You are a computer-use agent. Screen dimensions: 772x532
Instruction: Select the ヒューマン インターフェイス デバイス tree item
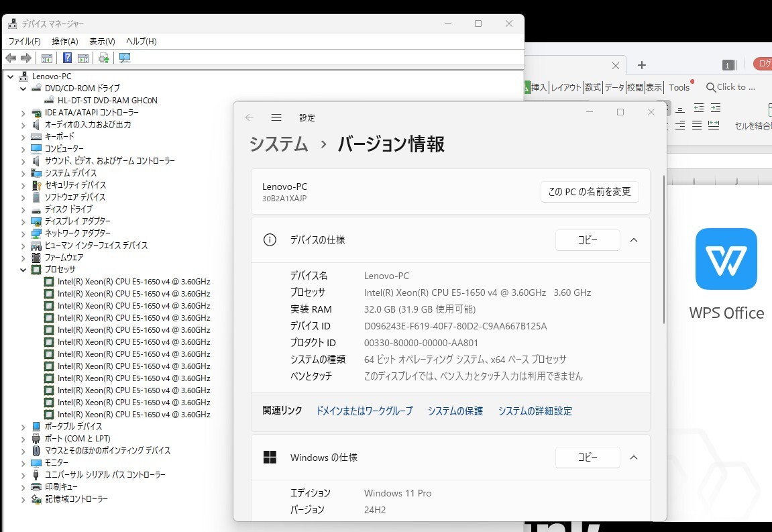point(96,246)
